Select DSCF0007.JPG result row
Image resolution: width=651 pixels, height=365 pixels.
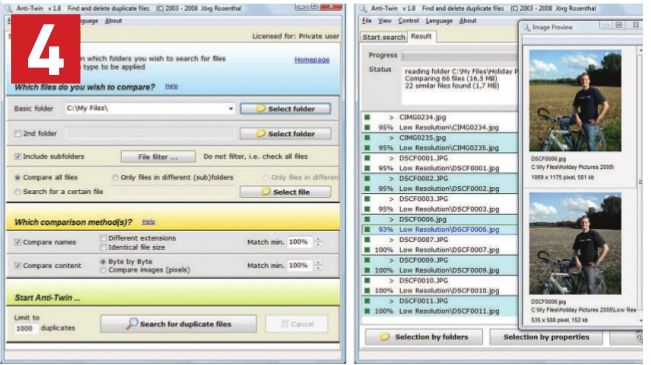point(440,240)
